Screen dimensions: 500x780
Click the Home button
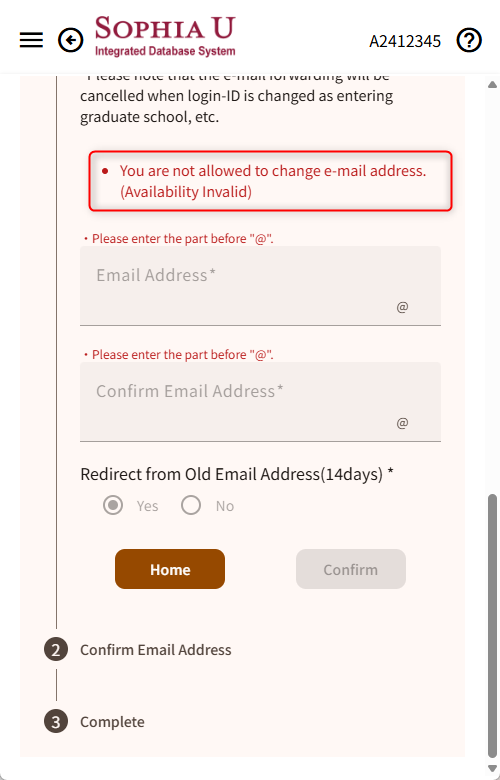(170, 569)
